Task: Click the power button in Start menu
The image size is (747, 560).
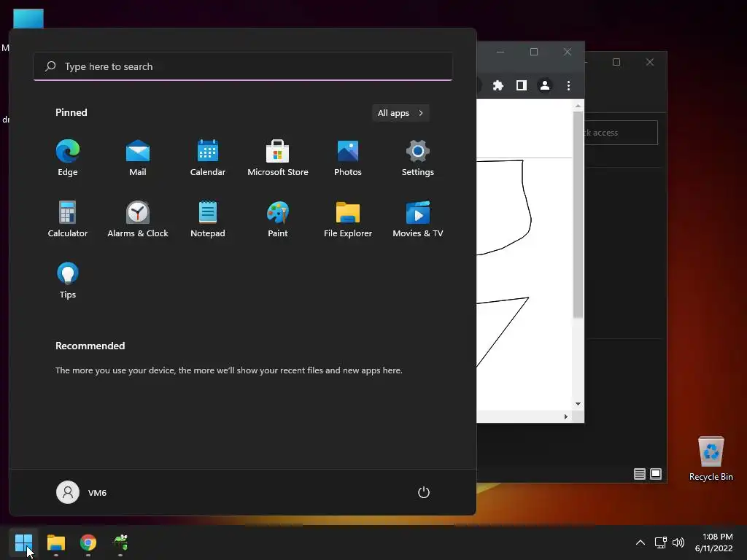Action: (424, 492)
